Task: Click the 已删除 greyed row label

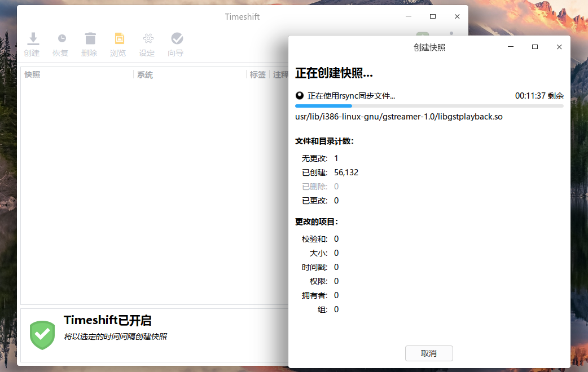Action: pyautogui.click(x=315, y=187)
